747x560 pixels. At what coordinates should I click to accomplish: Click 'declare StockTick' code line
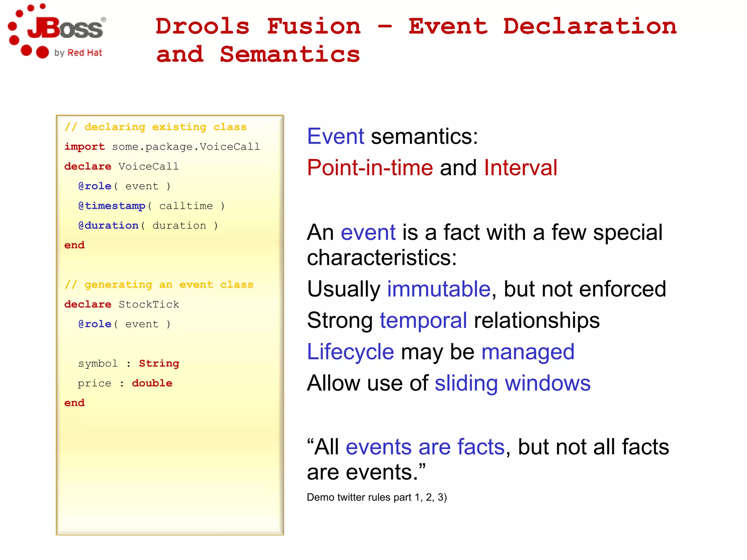[x=121, y=304]
